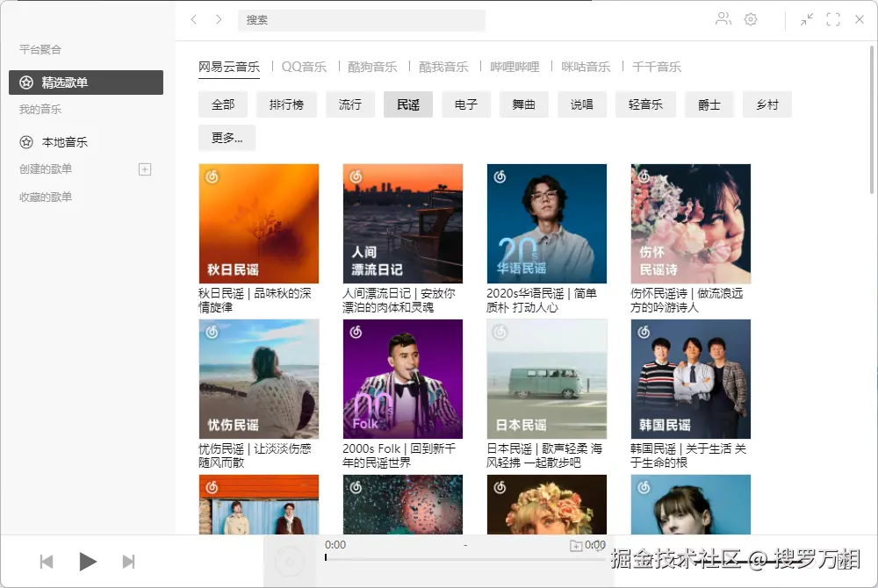Click the plus icon beside 创建的歌单
The height and width of the screenshot is (588, 878).
145,169
